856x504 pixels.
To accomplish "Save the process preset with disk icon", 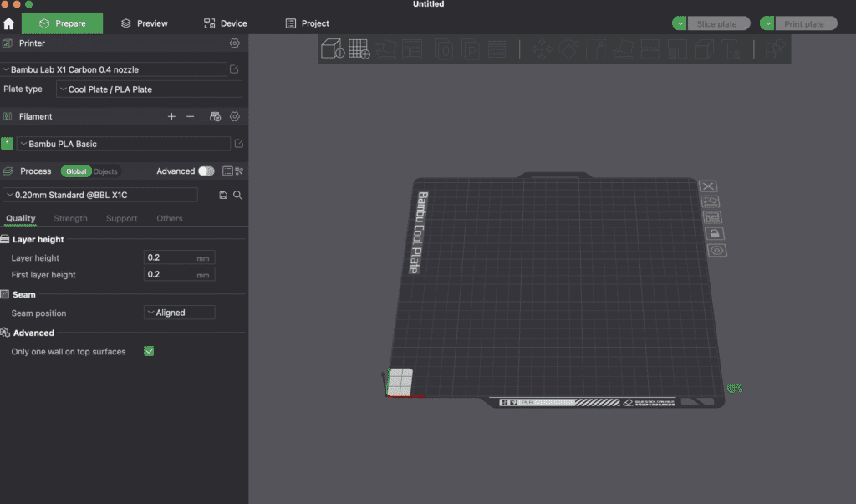I will (222, 195).
